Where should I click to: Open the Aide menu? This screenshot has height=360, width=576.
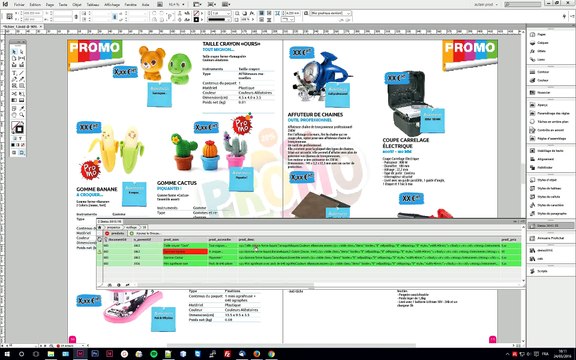pos(145,5)
